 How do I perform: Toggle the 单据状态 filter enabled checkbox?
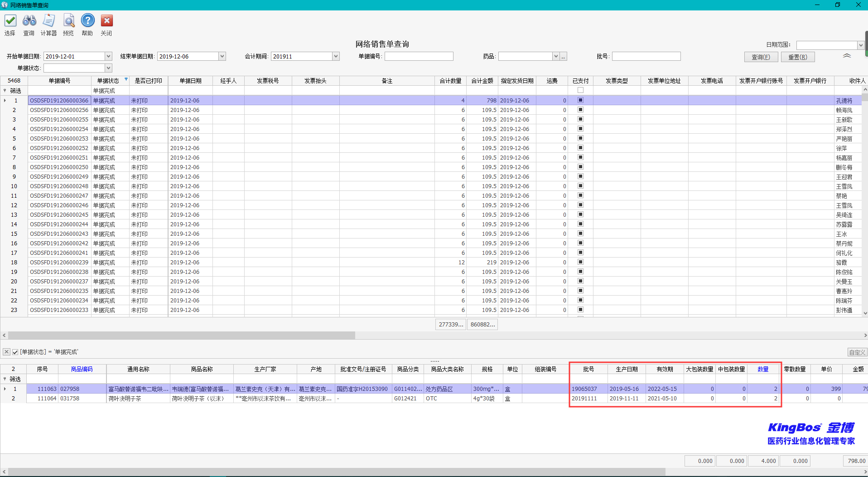[x=15, y=352]
